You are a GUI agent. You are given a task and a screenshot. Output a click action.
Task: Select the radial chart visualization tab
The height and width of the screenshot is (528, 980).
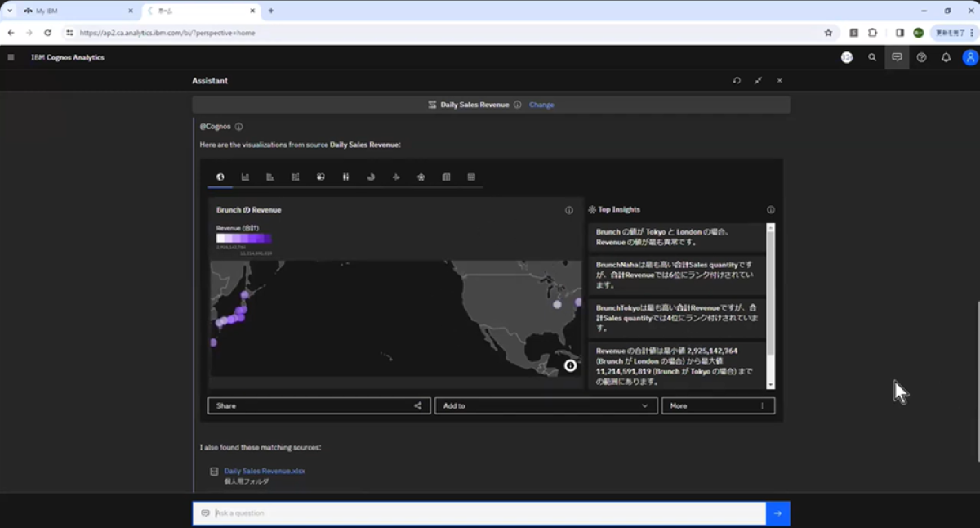click(421, 177)
